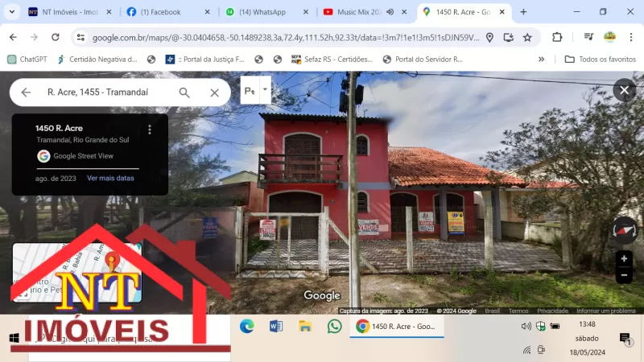Click the Maps search magnifier icon
This screenshot has height=362, width=644.
tap(184, 93)
